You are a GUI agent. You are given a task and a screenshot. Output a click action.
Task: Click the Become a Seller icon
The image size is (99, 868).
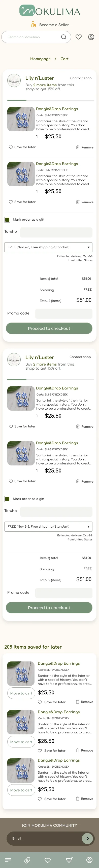[33, 24]
